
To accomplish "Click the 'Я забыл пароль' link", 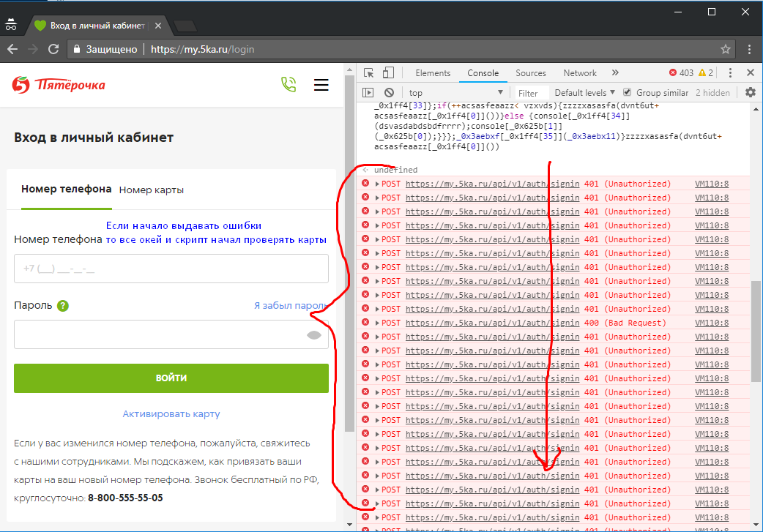I will [291, 305].
